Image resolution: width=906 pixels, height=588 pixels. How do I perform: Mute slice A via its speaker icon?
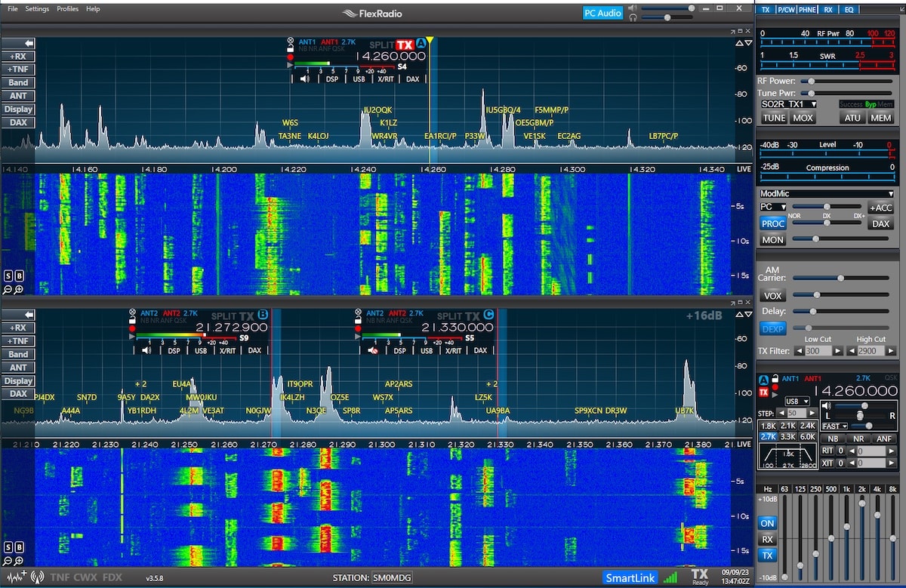click(x=304, y=79)
